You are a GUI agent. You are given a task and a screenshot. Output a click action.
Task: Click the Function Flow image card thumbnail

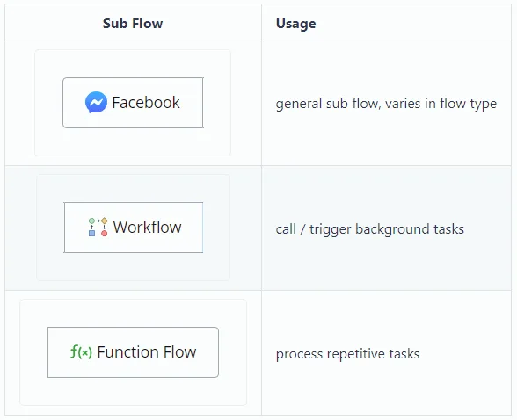[x=134, y=352]
